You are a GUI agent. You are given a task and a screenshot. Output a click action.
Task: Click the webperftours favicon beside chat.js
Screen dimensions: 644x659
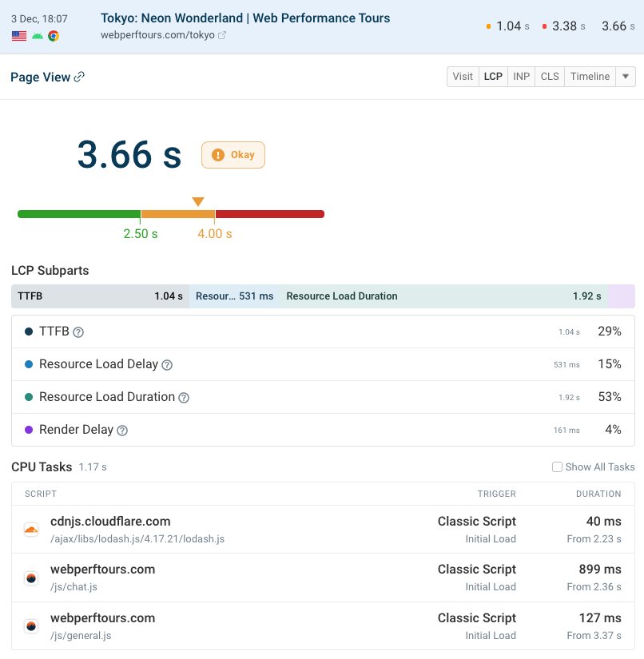point(30,578)
